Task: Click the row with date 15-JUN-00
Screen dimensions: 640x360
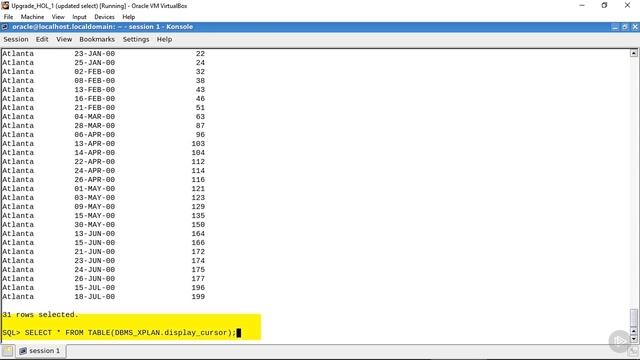Action: (x=103, y=242)
